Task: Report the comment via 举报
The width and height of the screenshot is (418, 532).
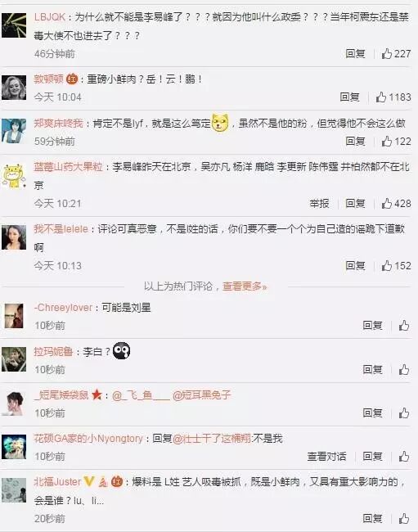Action: point(319,203)
